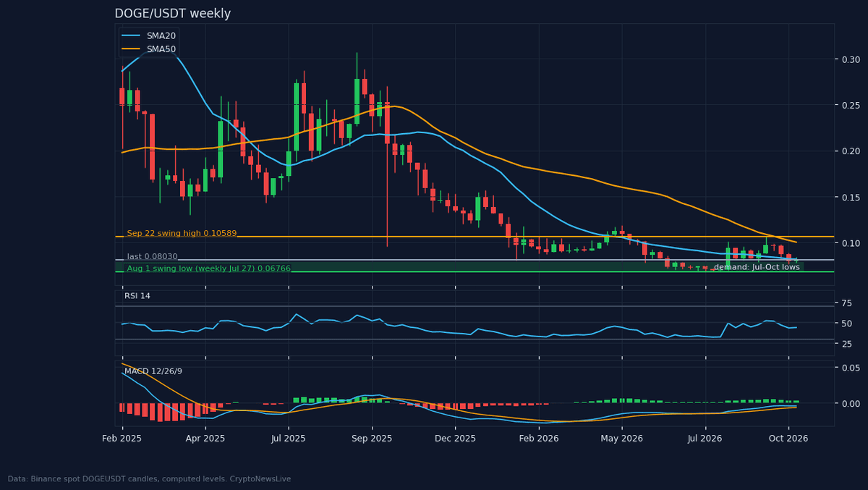Screen dimensions: 868x490
Task: Click the demand: Jul-Oct lows annotation
Action: [757, 267]
